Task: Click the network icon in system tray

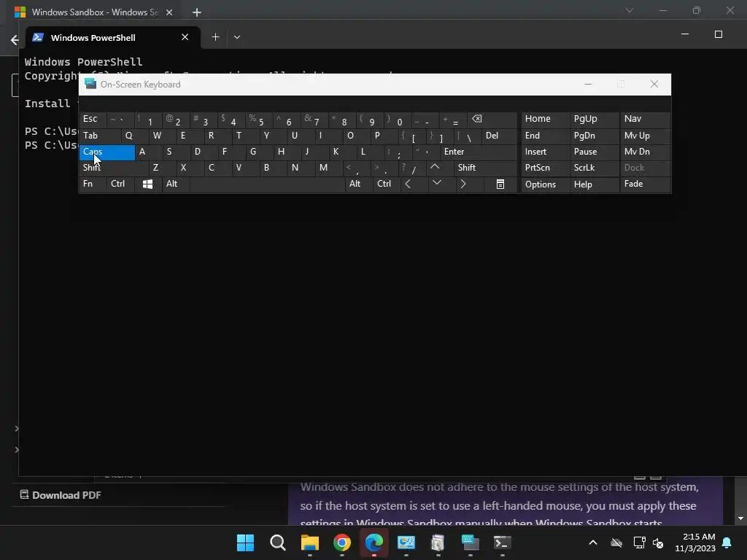Action: click(639, 542)
